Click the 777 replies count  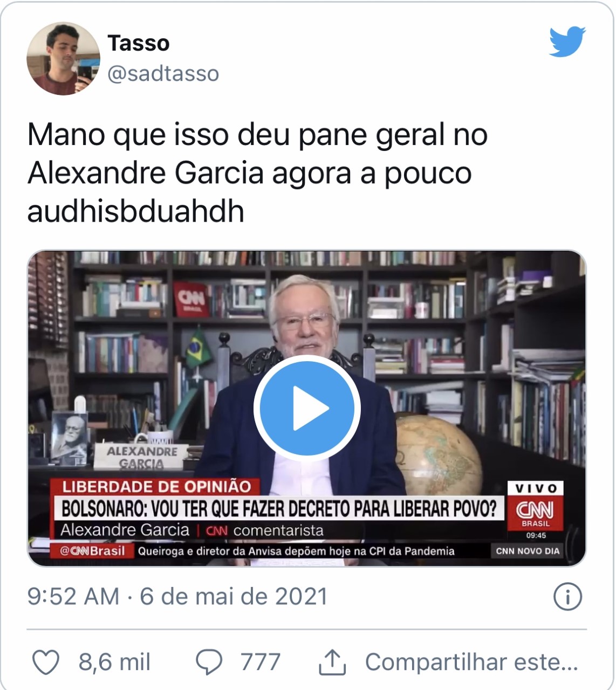coord(261,662)
